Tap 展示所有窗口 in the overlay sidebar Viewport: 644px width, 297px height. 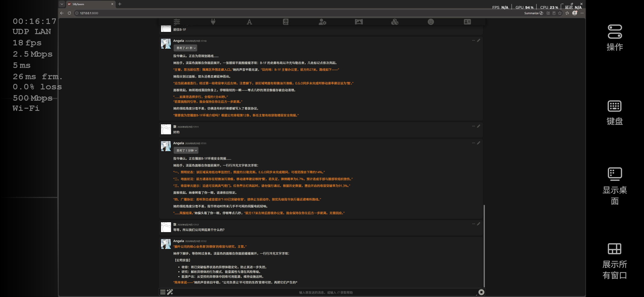pos(615,261)
